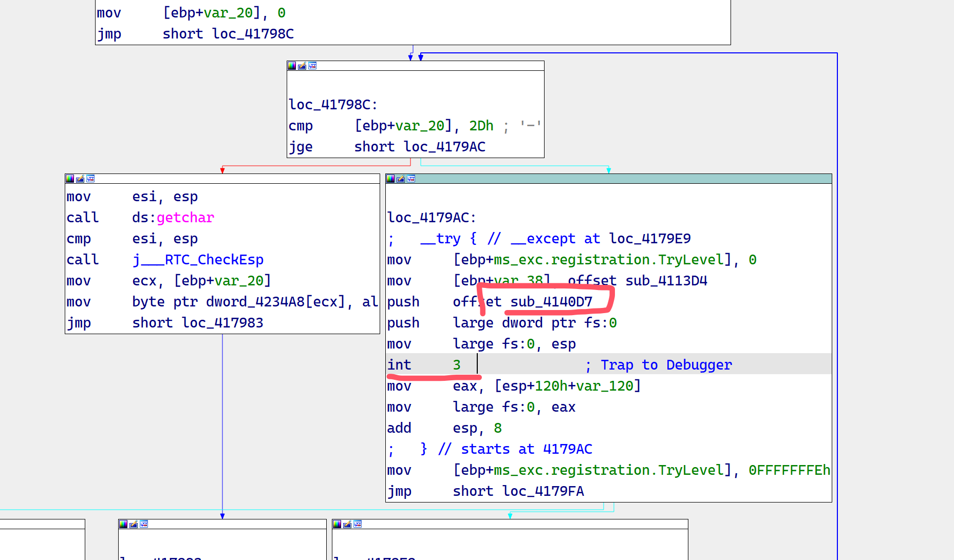954x560 pixels.
Task: Click the 'Trap to Debugger' comment
Action: click(666, 365)
